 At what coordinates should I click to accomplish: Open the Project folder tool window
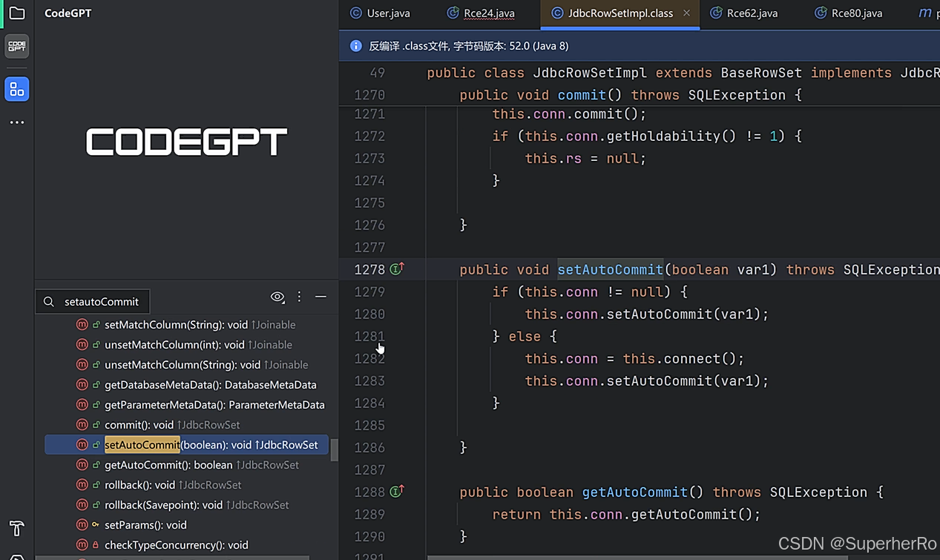pos(16,13)
